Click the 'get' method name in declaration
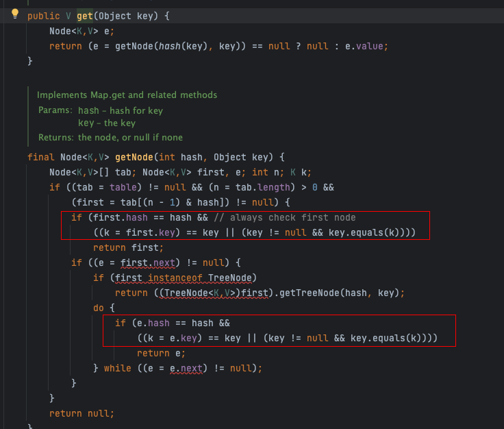Screen dimensions: 504x429 click(x=85, y=16)
